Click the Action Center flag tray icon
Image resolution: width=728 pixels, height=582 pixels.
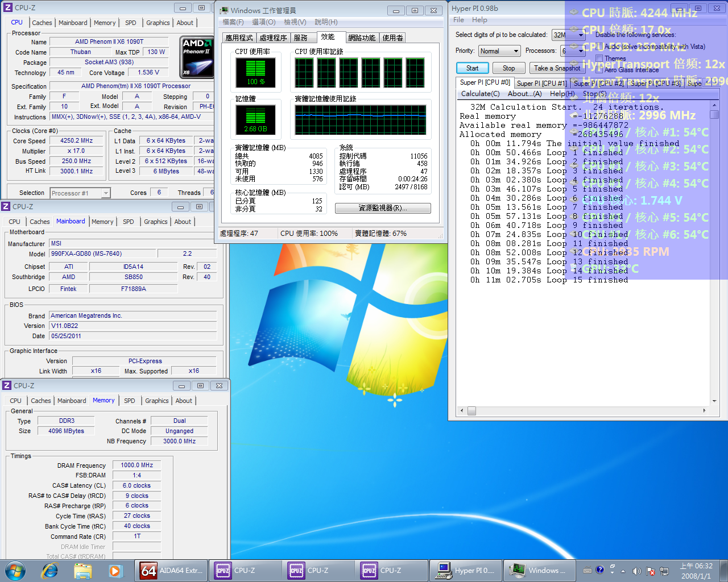[650, 571]
